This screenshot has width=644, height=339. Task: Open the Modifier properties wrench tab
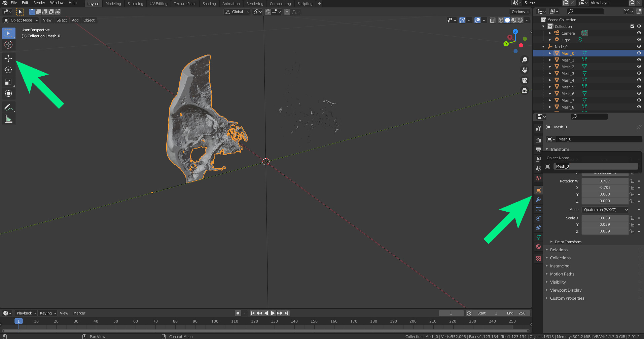(538, 200)
